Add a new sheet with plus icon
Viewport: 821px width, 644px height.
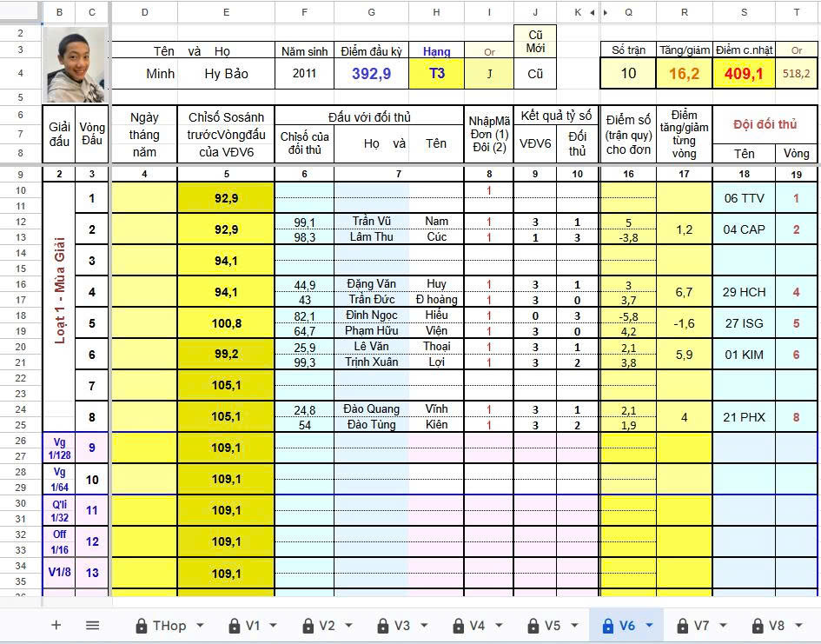point(56,625)
